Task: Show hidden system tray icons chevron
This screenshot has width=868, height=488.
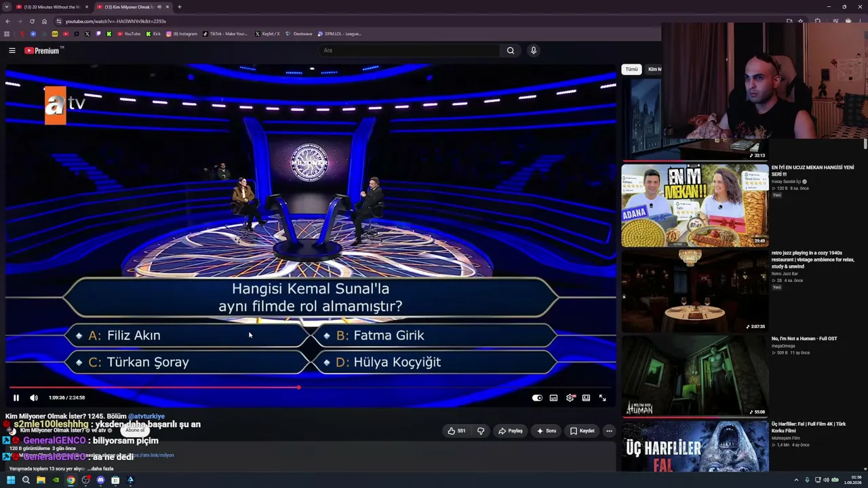Action: point(796,481)
